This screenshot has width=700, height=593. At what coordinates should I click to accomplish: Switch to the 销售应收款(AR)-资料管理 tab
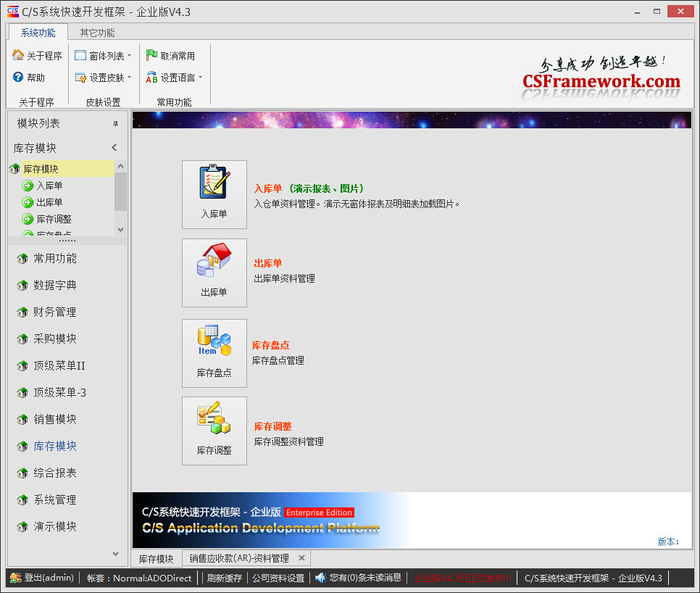tap(239, 558)
